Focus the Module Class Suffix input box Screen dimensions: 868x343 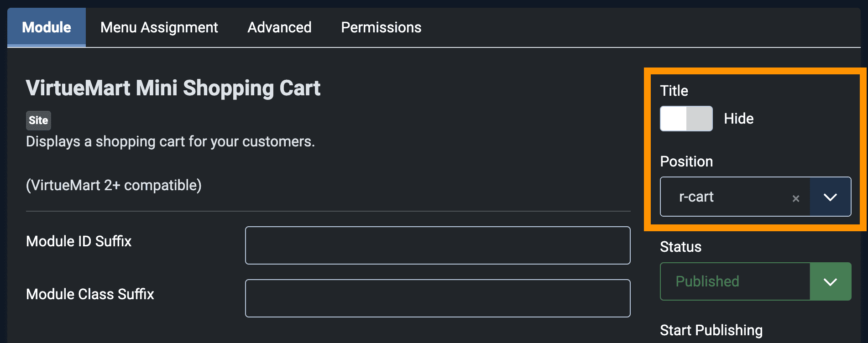coord(437,298)
